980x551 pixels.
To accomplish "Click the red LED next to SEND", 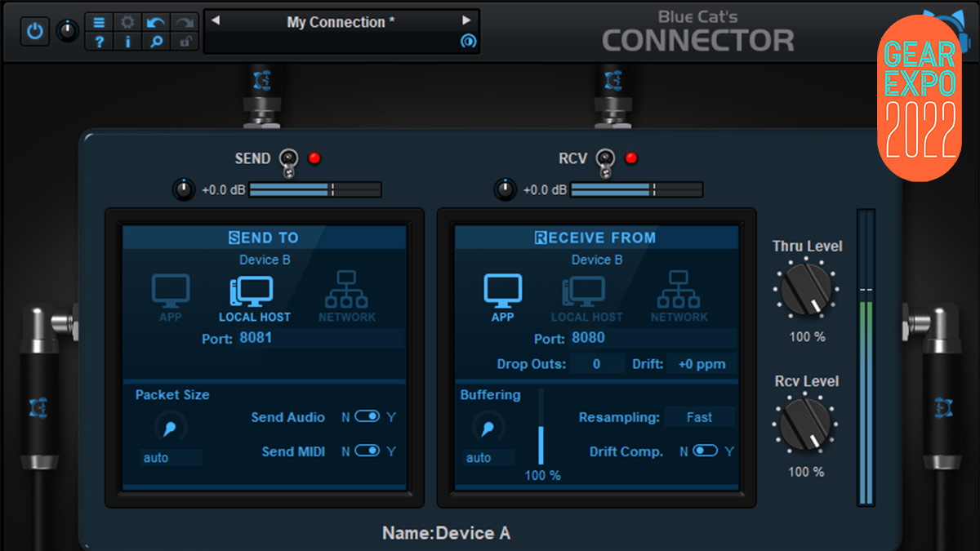I will 314,158.
